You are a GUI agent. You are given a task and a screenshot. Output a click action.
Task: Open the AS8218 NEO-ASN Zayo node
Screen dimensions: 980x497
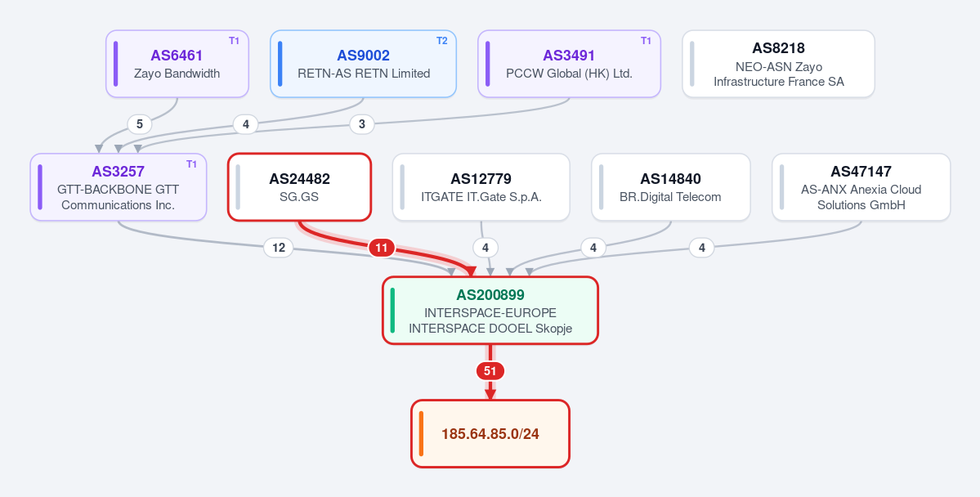point(778,64)
